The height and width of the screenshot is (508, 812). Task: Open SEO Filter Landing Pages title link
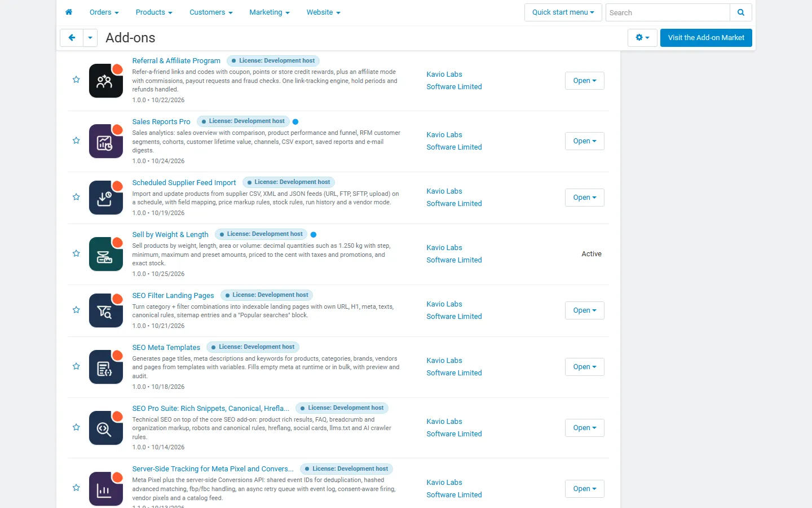pyautogui.click(x=173, y=296)
